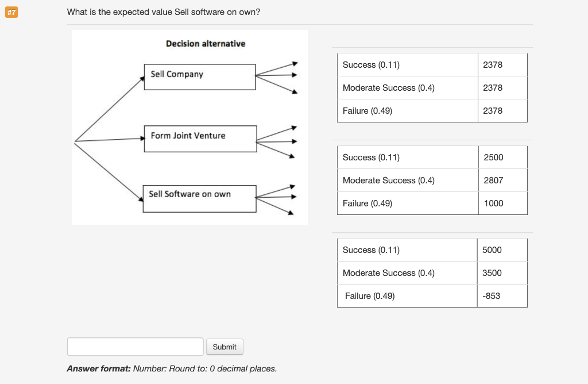Click the 2378 value beside Moderate Success

point(492,87)
